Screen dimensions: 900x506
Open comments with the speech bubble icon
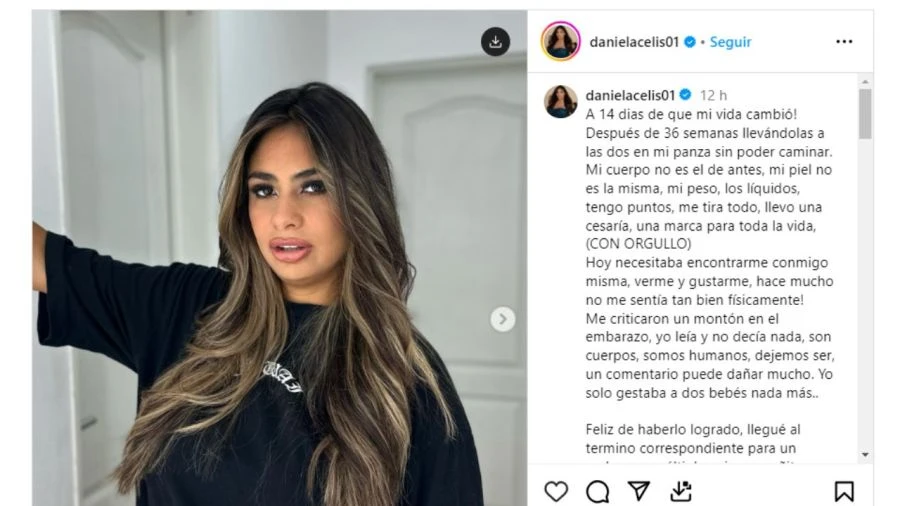[x=598, y=492]
